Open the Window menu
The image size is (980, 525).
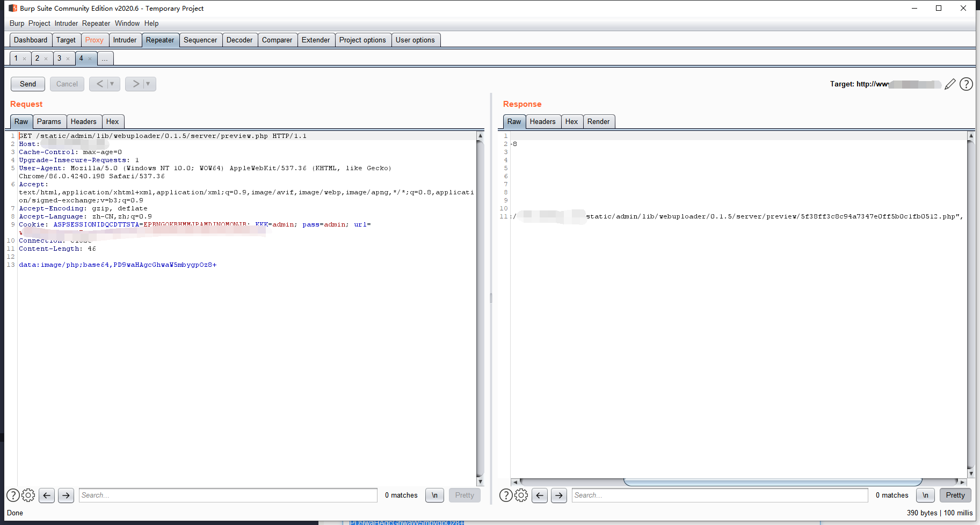[127, 24]
